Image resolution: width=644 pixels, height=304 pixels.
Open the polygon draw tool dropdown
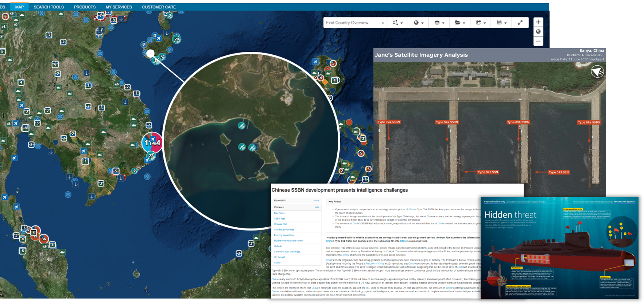tap(397, 23)
